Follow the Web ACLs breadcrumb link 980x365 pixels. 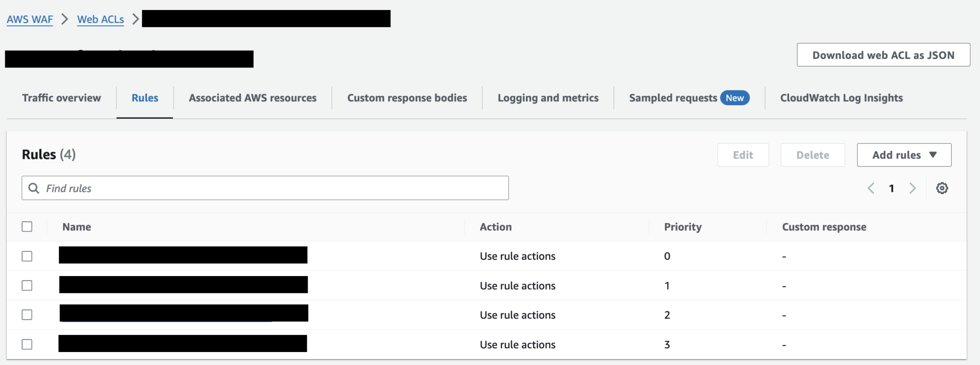[100, 19]
